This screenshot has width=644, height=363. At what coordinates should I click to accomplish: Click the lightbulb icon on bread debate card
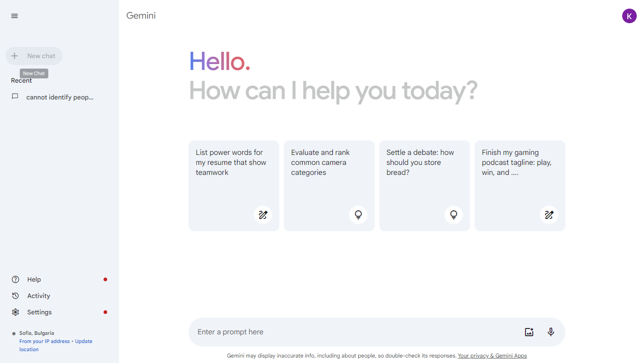(x=454, y=215)
